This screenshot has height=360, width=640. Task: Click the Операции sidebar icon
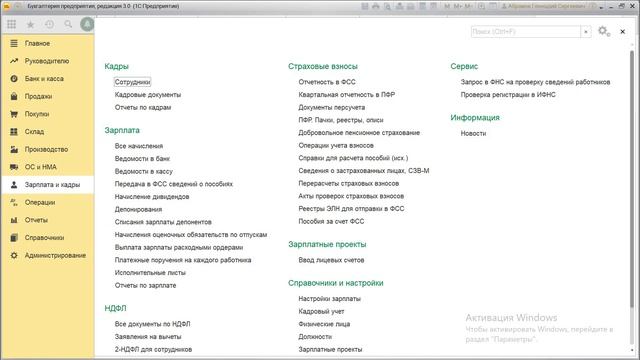(x=14, y=202)
